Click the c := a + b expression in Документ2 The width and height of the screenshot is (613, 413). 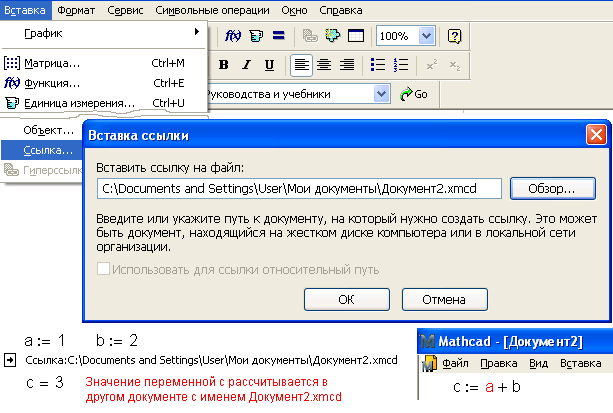pos(487,387)
